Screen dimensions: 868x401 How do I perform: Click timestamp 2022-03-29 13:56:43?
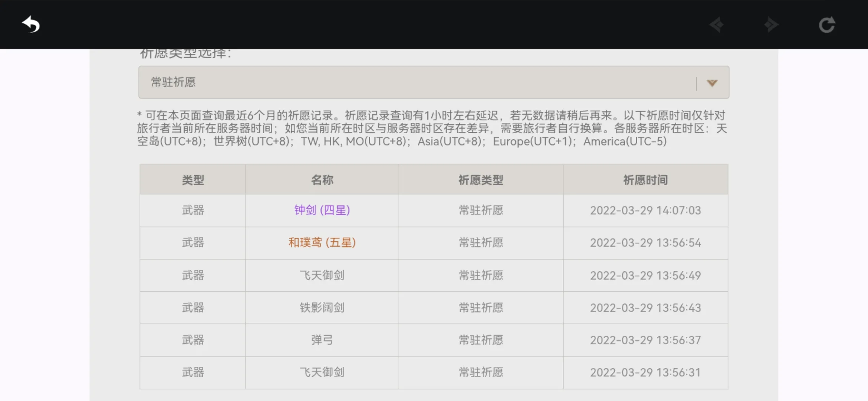pyautogui.click(x=645, y=307)
